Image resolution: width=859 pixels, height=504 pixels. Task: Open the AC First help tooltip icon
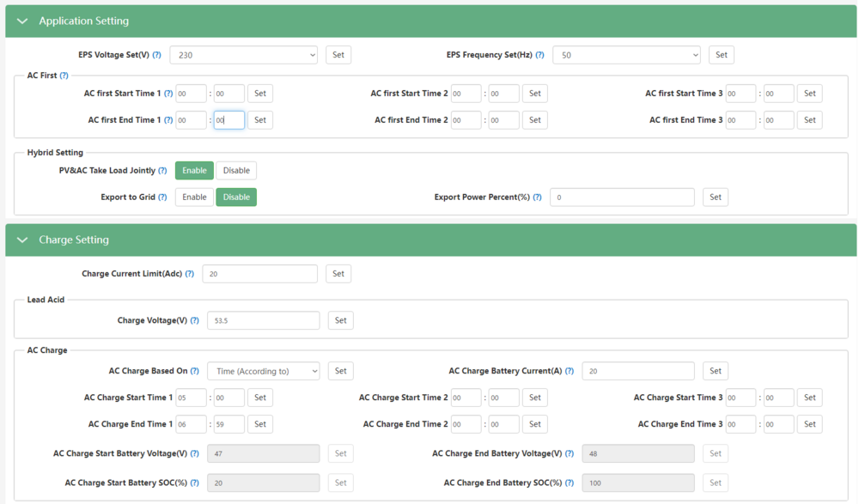(64, 76)
